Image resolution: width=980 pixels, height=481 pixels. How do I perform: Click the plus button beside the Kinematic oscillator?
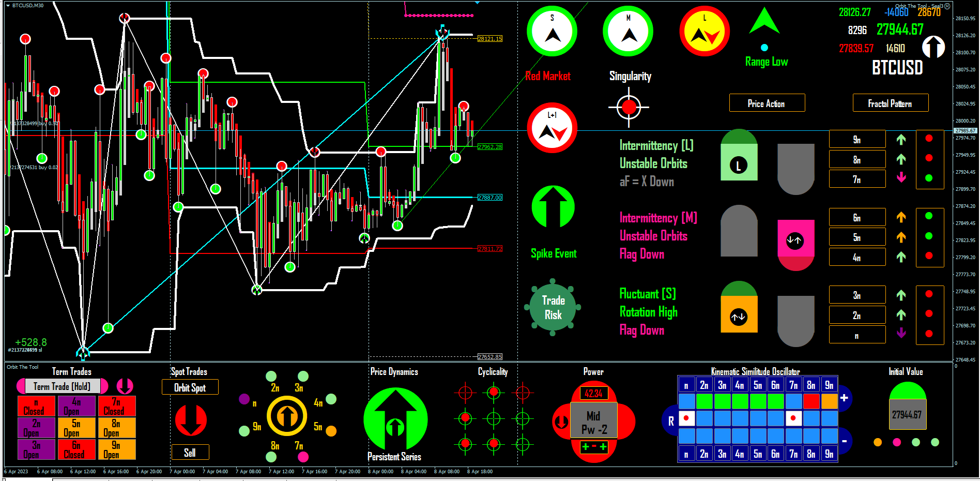(844, 398)
